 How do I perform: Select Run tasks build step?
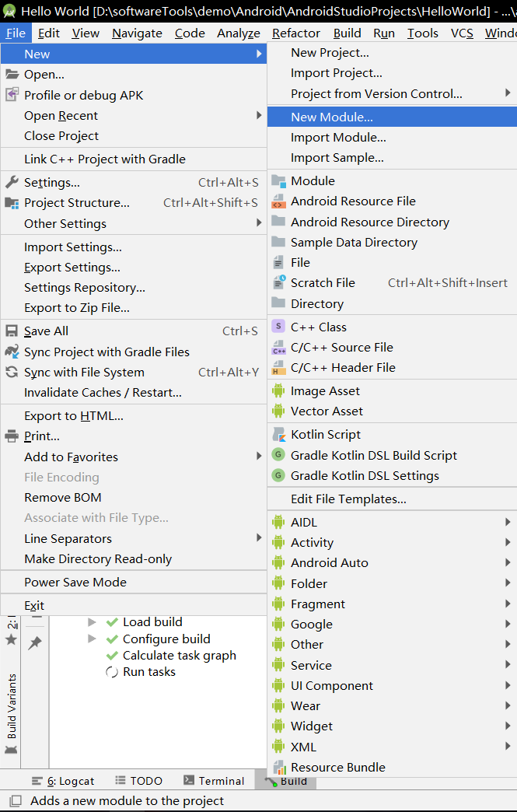point(149,672)
